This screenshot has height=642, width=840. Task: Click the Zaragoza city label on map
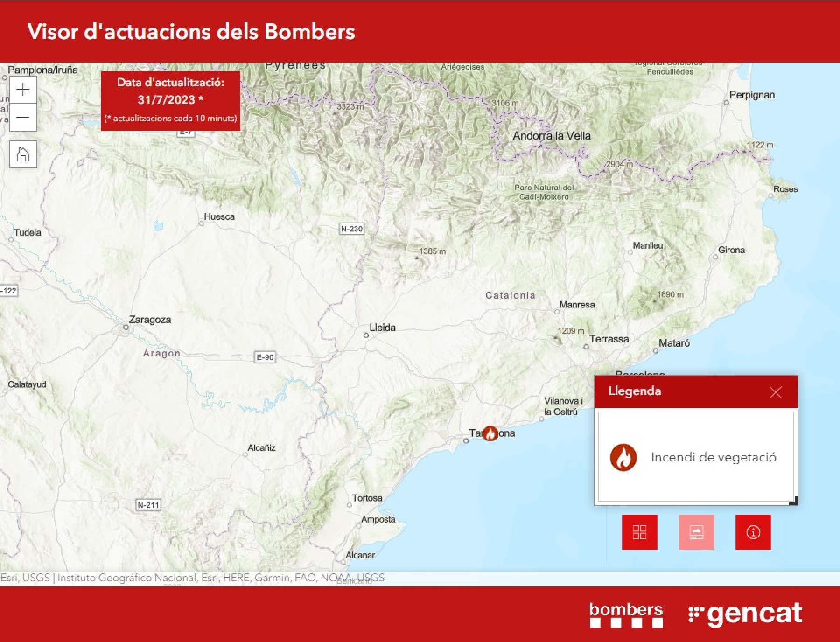point(150,320)
